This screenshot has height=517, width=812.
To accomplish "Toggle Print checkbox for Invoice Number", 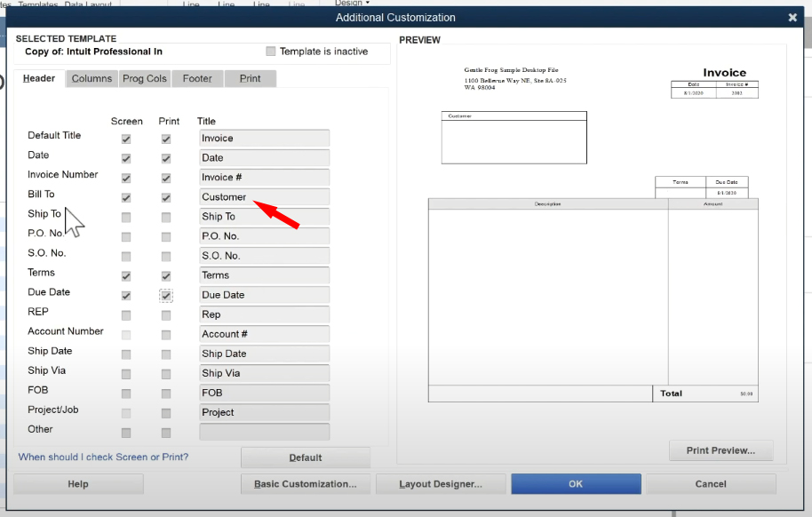I will tap(166, 179).
